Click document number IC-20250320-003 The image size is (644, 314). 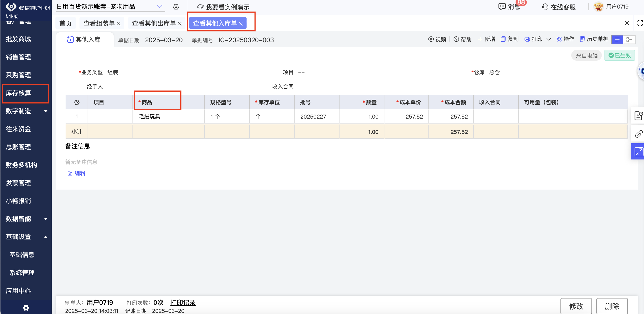click(246, 40)
